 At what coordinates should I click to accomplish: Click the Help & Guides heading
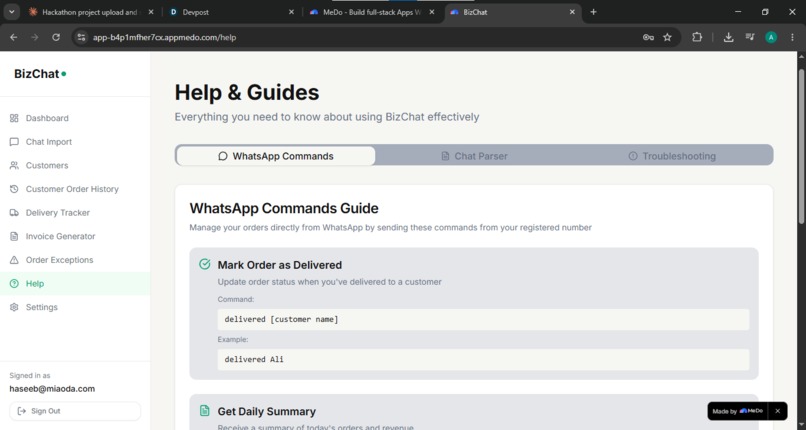pos(247,92)
